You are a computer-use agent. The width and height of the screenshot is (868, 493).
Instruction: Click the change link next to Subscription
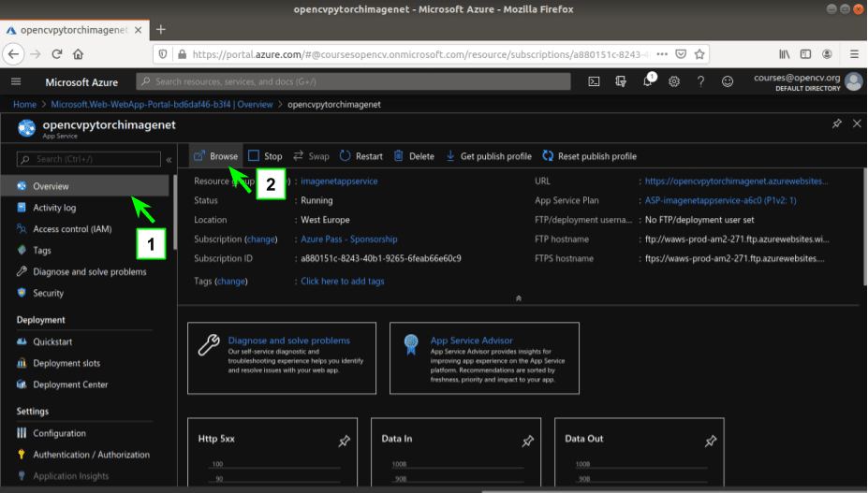point(260,239)
